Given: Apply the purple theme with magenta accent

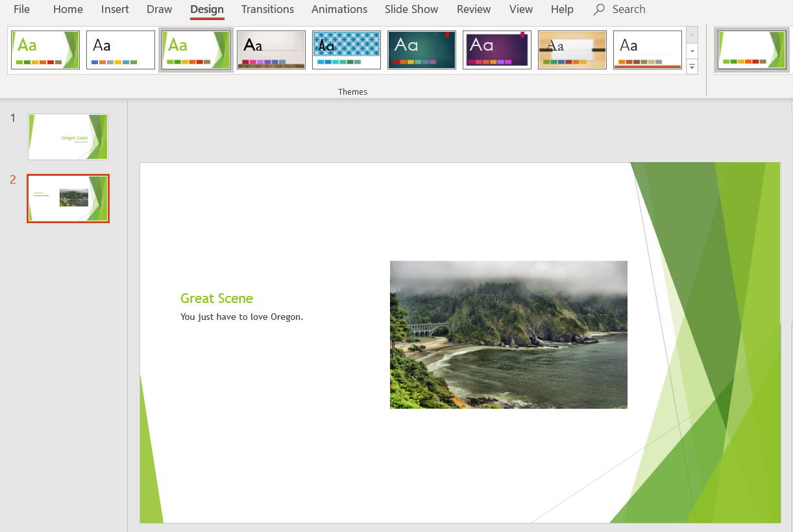Looking at the screenshot, I should point(496,49).
